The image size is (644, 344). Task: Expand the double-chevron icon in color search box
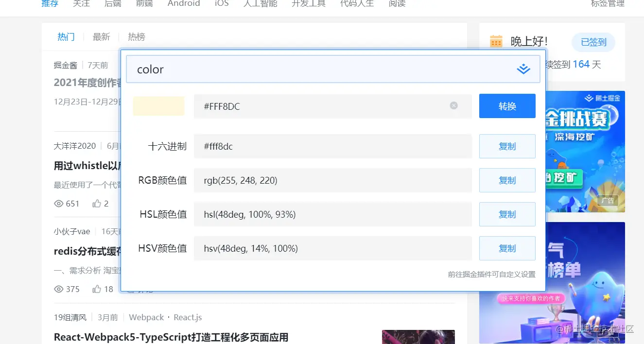pos(523,69)
